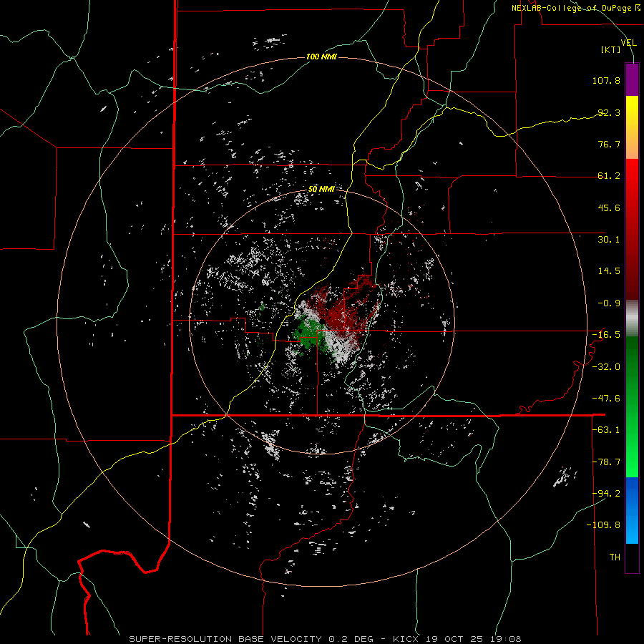Click the NEXLAB-College of DuPage watermark text
644x644 pixels.
[x=575, y=8]
